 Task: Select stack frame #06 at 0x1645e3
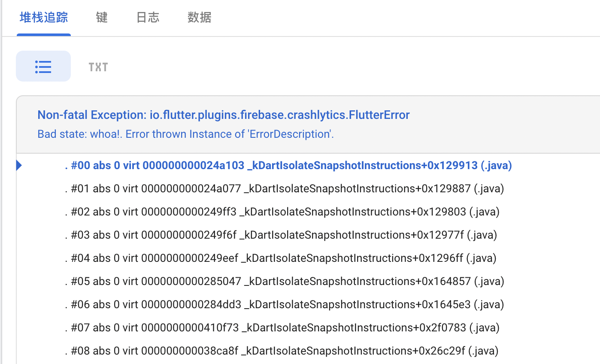(285, 304)
